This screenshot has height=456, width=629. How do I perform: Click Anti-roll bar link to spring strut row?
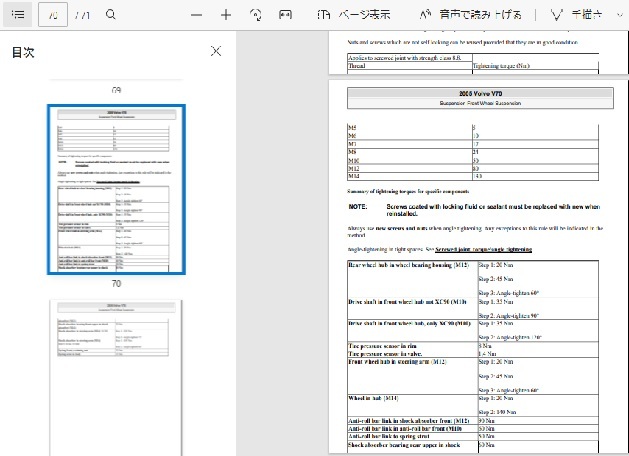click(x=473, y=436)
